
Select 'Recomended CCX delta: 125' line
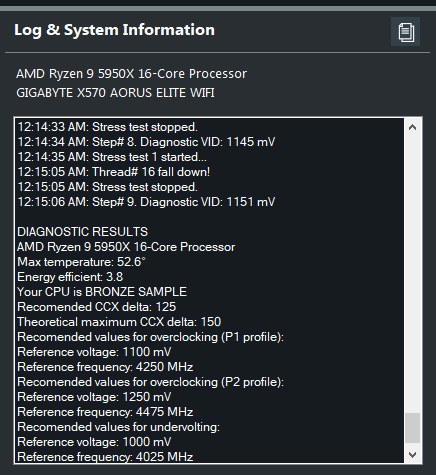point(97,307)
